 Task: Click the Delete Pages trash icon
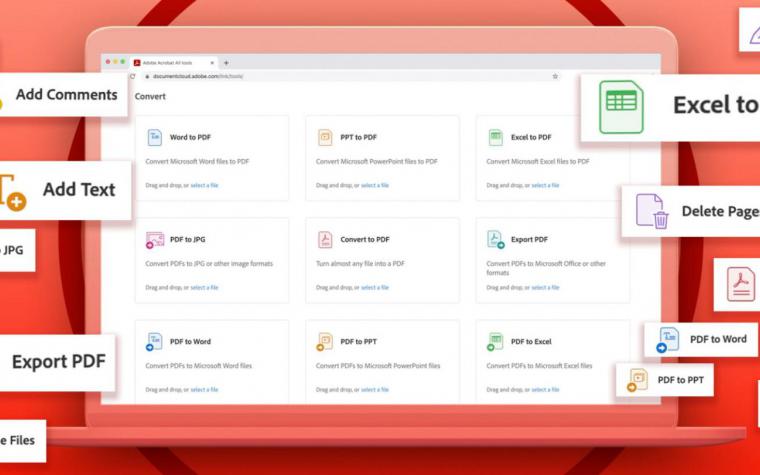pyautogui.click(x=652, y=211)
